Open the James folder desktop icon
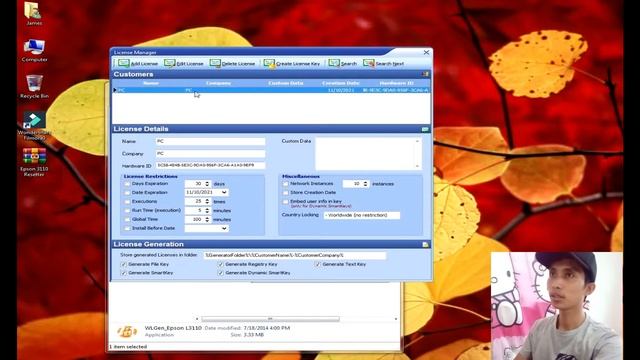The width and height of the screenshot is (640, 360). [x=33, y=13]
